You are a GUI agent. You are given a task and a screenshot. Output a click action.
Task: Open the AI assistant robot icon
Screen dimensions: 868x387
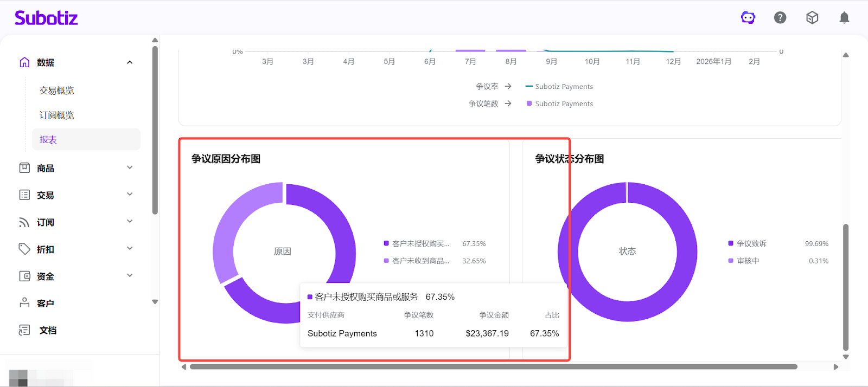pyautogui.click(x=748, y=18)
